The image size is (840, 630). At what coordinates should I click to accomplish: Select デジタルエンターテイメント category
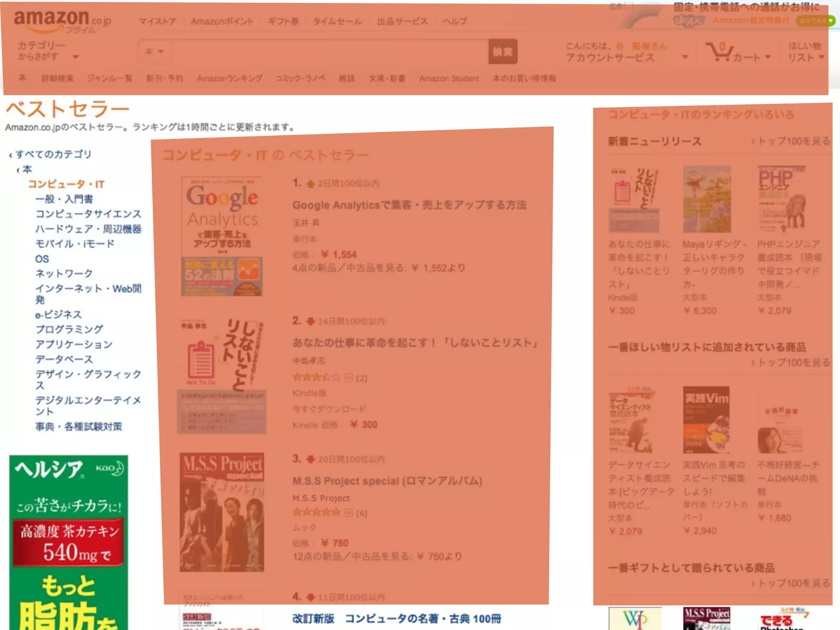point(88,406)
